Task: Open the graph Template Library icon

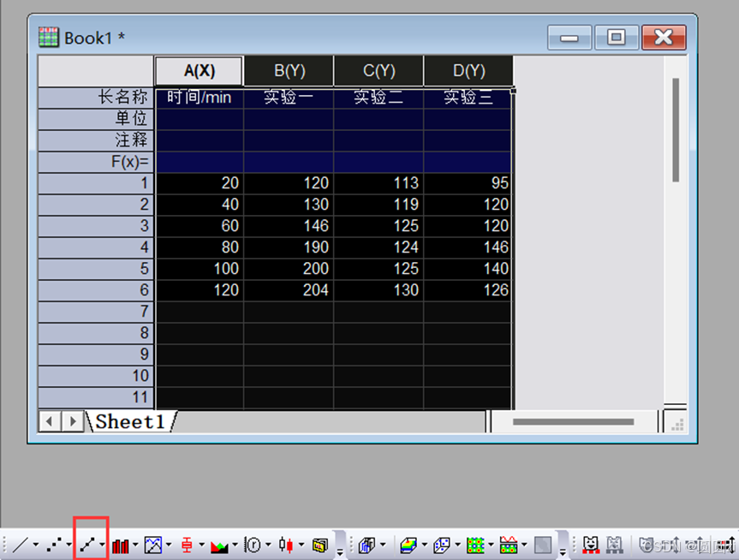Action: pyautogui.click(x=320, y=545)
